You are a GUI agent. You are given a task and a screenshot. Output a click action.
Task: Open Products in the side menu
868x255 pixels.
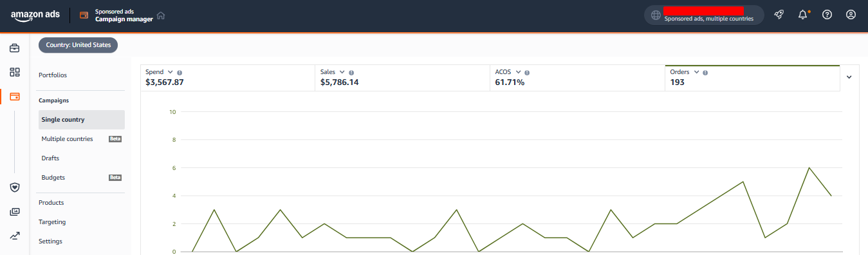point(51,203)
